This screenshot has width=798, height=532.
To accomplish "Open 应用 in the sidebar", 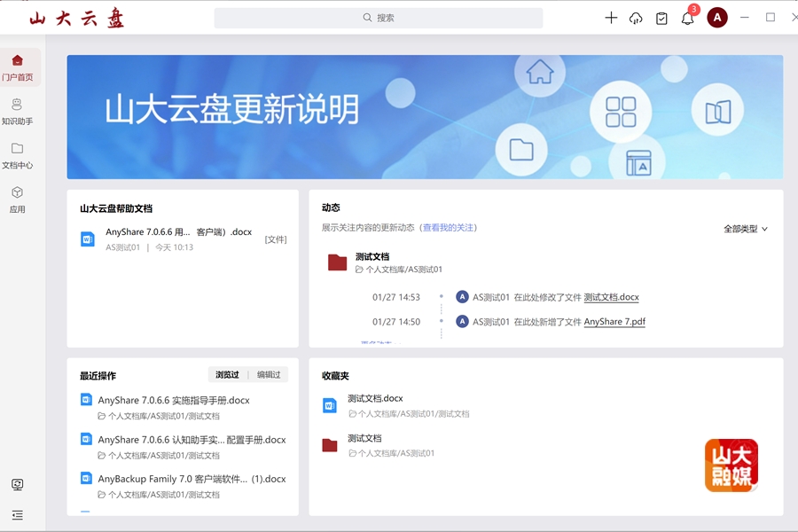I will click(17, 199).
